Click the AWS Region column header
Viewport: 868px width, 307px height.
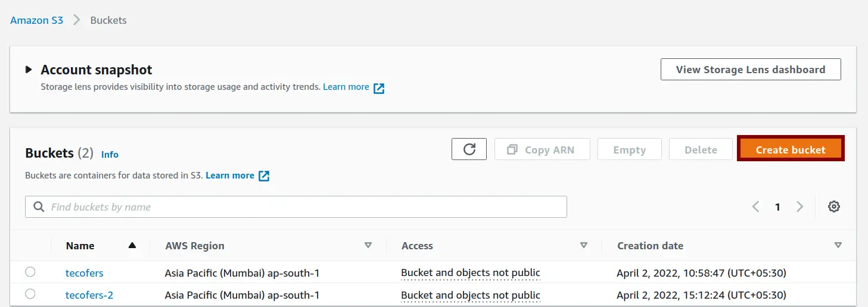click(x=195, y=245)
